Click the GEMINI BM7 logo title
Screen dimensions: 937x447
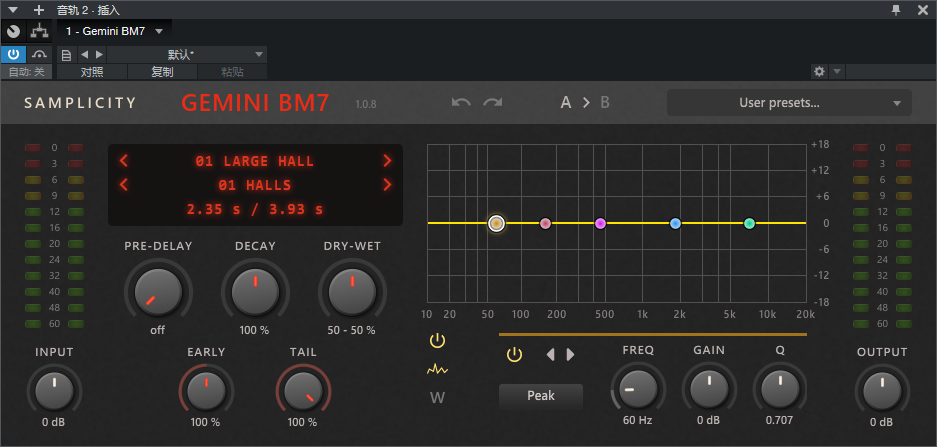pyautogui.click(x=255, y=103)
